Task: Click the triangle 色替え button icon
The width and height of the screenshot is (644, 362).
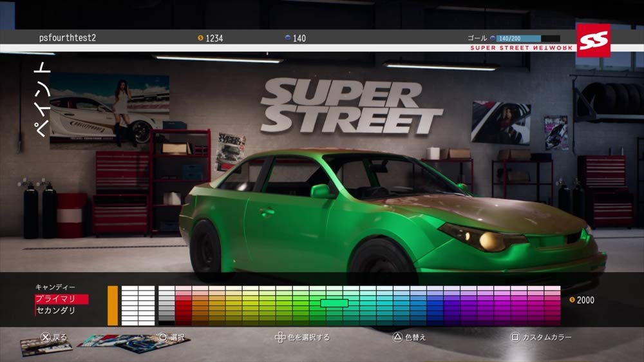Action: (x=397, y=337)
